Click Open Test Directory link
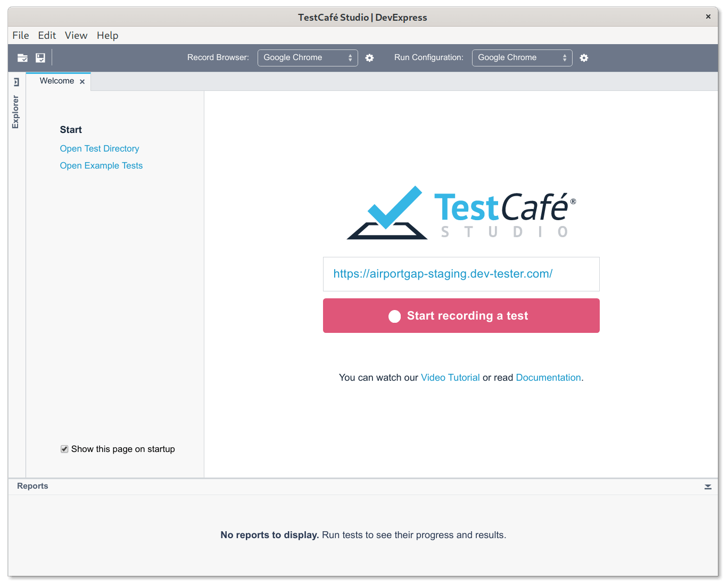728x586 pixels. point(100,149)
